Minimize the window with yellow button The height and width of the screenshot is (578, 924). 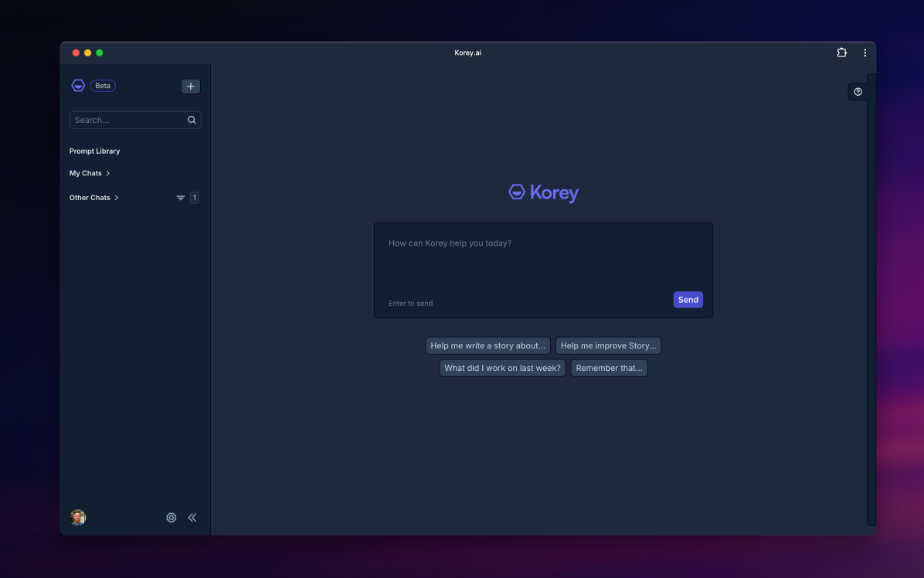point(88,53)
